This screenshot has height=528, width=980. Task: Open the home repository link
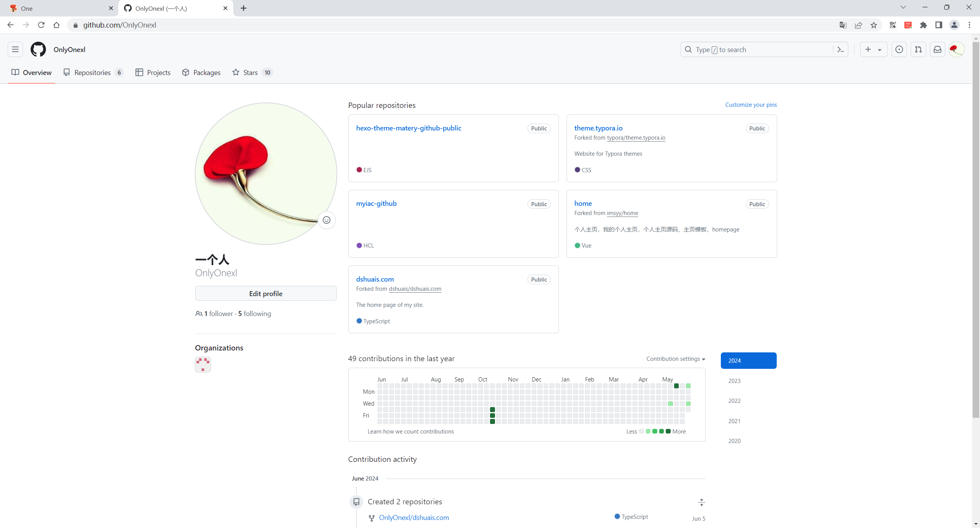pyautogui.click(x=583, y=204)
